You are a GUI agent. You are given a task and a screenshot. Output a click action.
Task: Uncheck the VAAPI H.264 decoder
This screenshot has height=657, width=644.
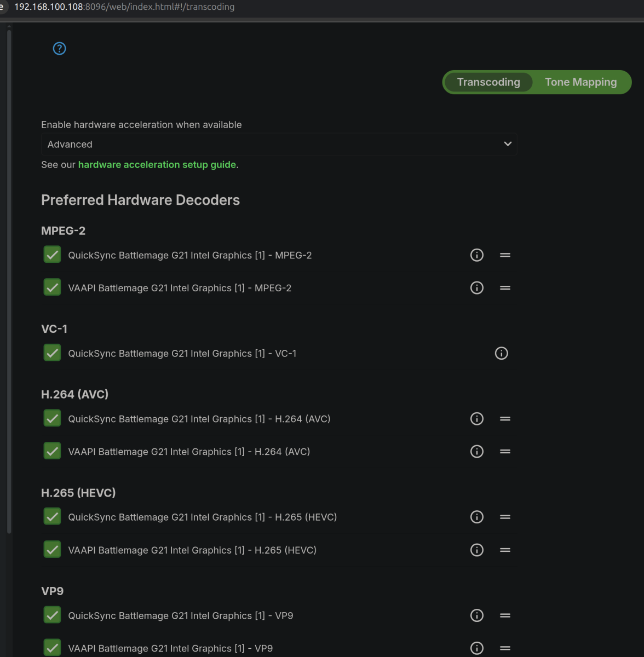pos(51,451)
